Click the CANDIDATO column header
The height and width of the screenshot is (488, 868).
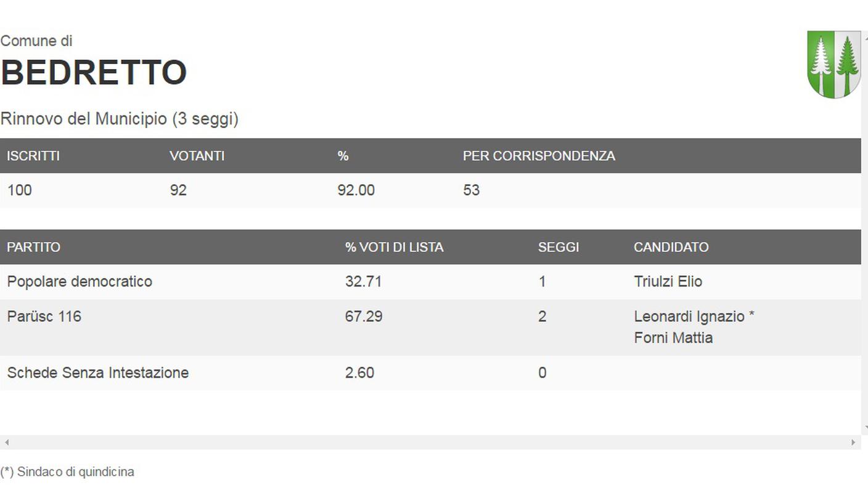[x=671, y=247]
